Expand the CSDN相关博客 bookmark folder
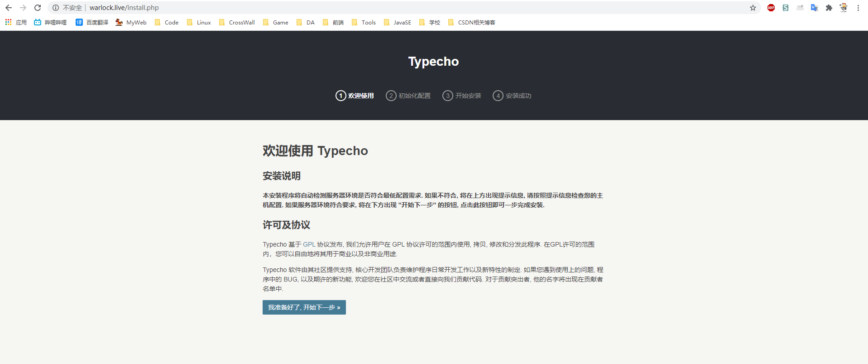The image size is (868, 364). [x=471, y=22]
